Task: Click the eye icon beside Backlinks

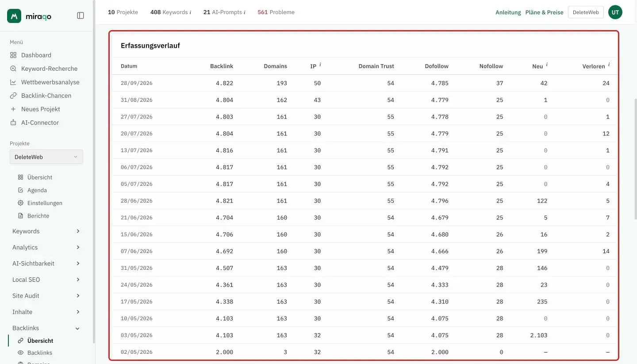Action: pyautogui.click(x=20, y=353)
